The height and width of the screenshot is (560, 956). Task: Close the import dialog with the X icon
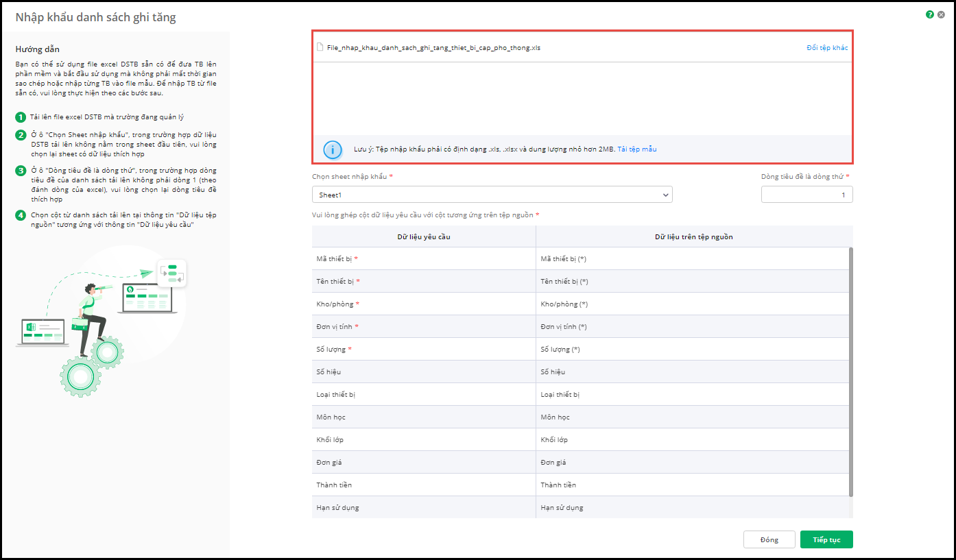click(x=941, y=14)
